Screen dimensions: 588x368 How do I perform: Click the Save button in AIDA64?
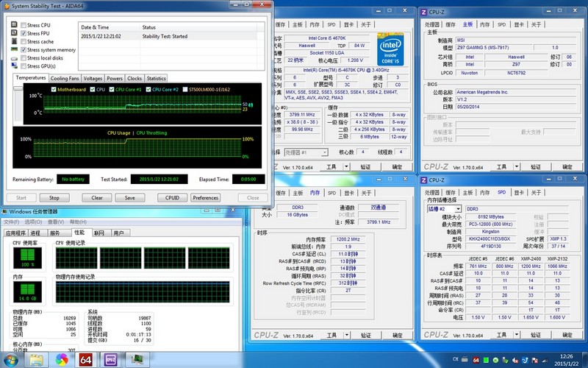click(130, 197)
